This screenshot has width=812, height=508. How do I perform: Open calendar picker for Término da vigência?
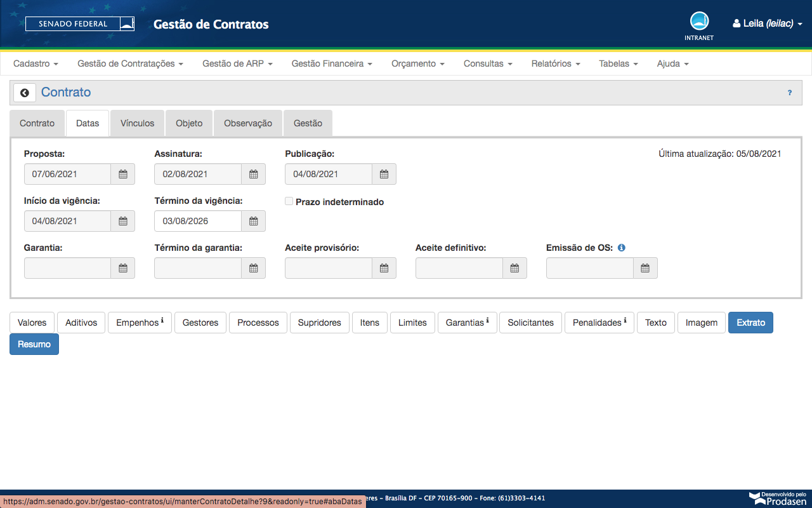pyautogui.click(x=253, y=221)
